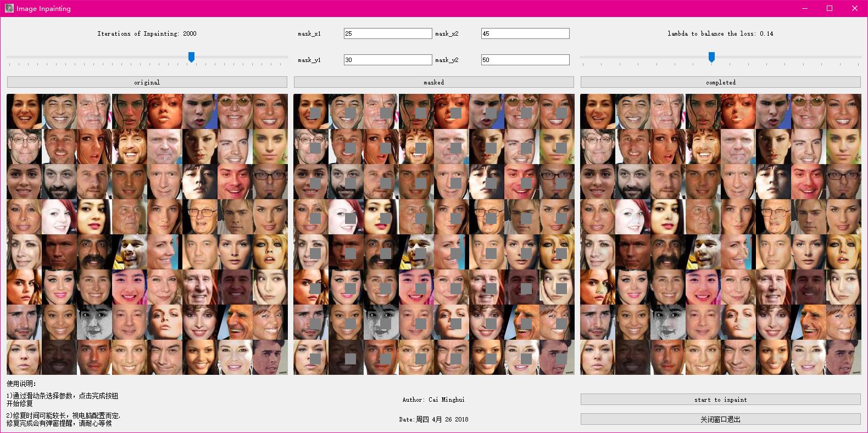868x433 pixels.
Task: Click the 'completed' header button
Action: pyautogui.click(x=721, y=82)
